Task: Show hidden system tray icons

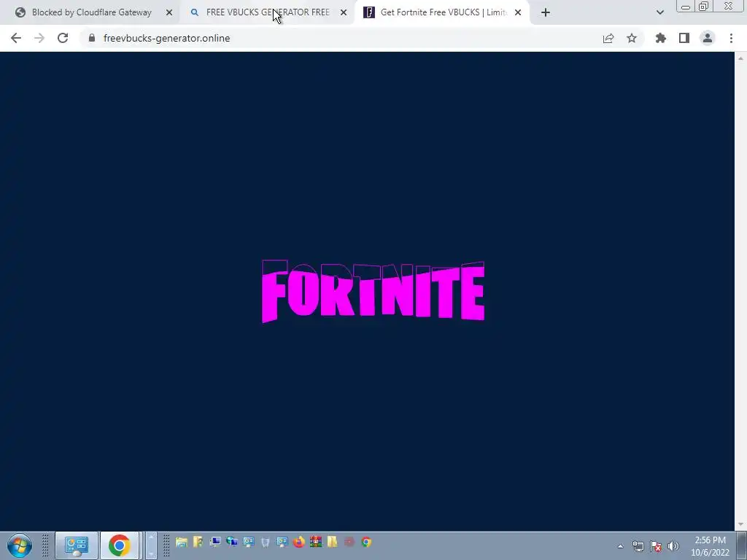Action: 620,546
